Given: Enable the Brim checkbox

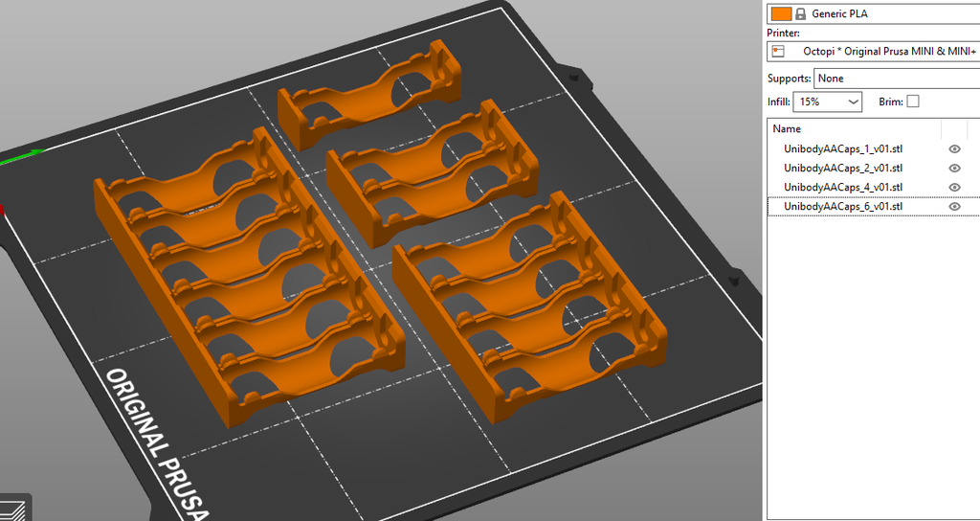Looking at the screenshot, I should click(x=913, y=102).
